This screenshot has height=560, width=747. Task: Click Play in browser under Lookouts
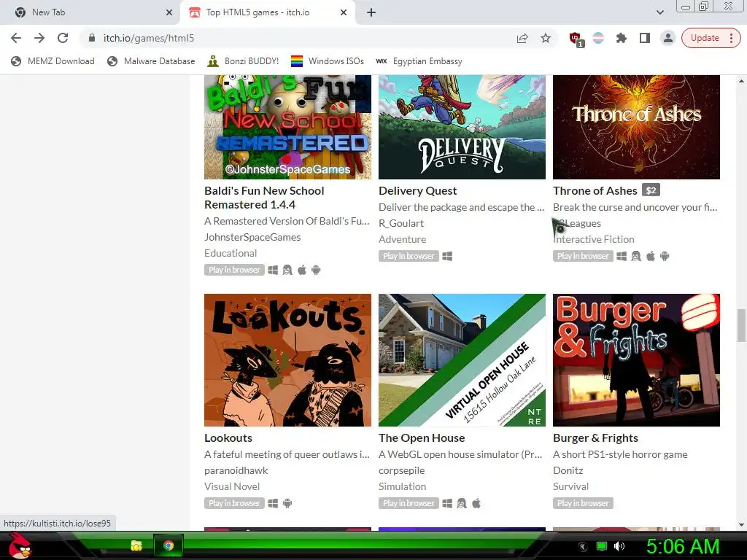click(x=234, y=503)
